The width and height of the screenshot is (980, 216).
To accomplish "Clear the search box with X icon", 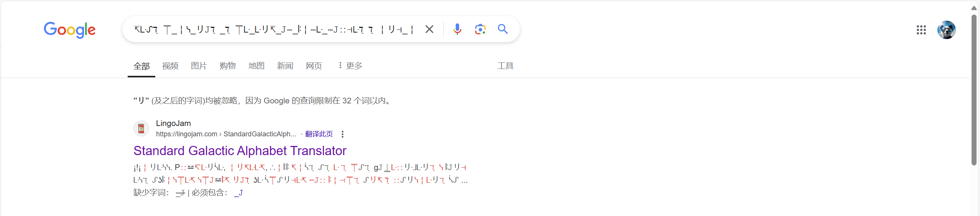I will pos(429,29).
